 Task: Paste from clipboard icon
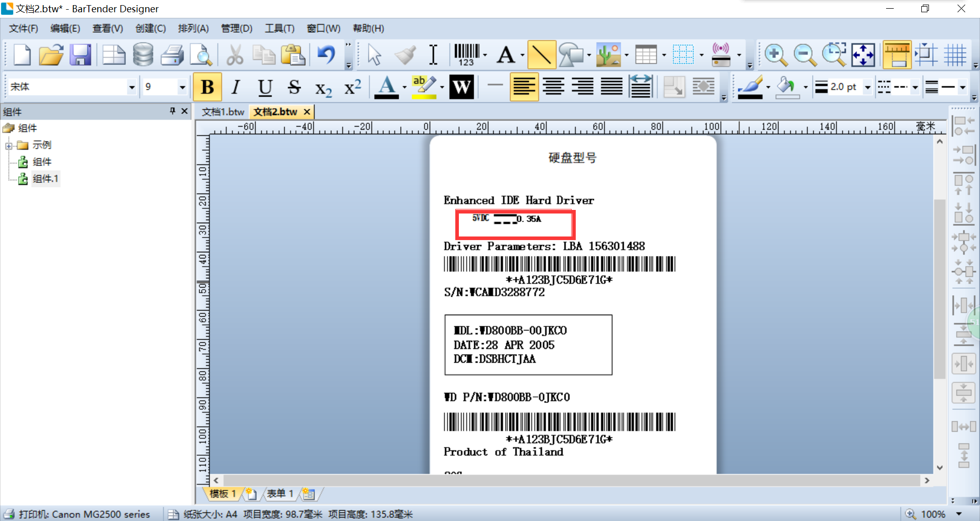[x=293, y=55]
